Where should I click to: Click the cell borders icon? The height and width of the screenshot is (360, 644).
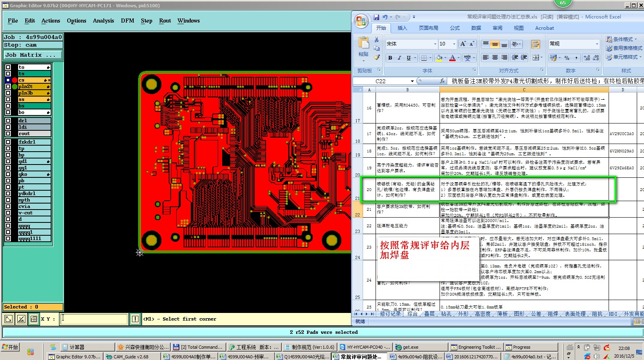pos(424,58)
